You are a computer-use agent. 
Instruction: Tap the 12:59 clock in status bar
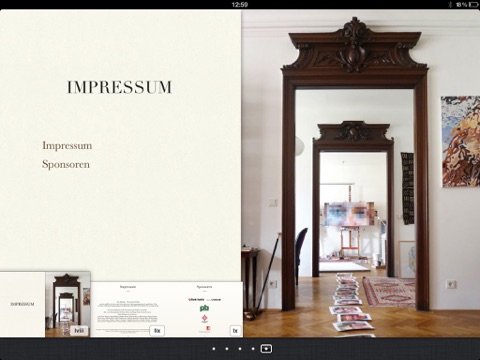[x=240, y=4]
